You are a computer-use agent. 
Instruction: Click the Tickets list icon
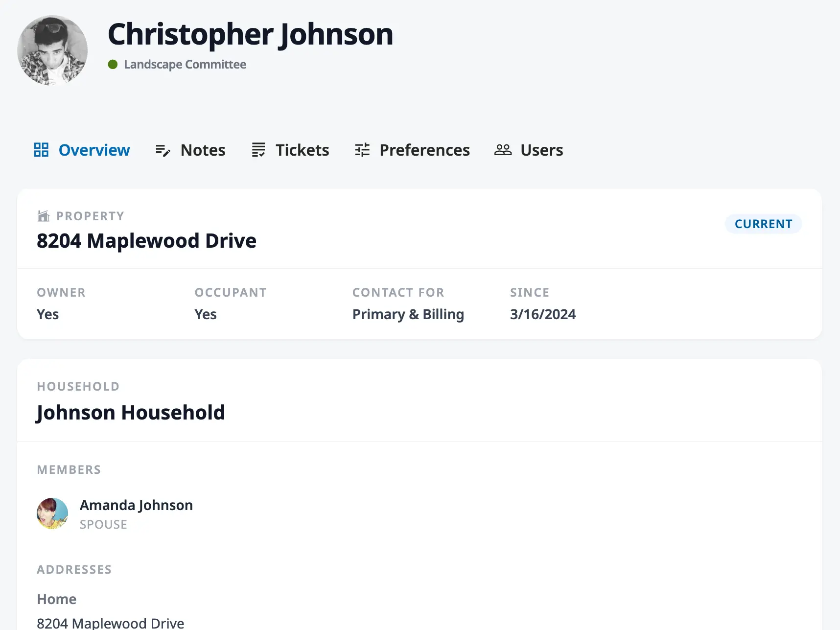(258, 150)
